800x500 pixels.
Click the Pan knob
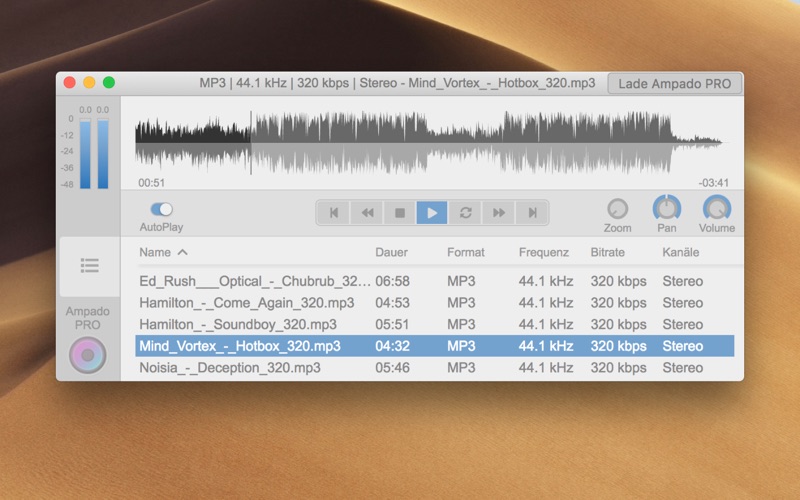(667, 209)
